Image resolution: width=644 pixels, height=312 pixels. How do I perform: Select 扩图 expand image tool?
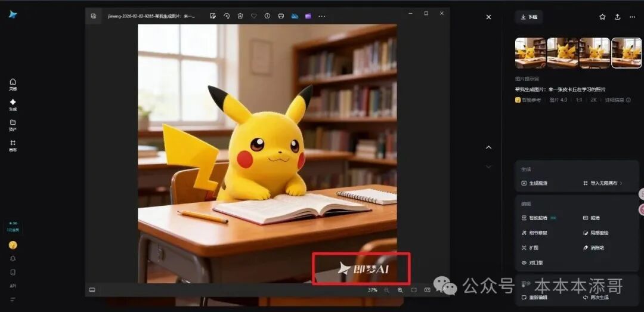pyautogui.click(x=530, y=248)
